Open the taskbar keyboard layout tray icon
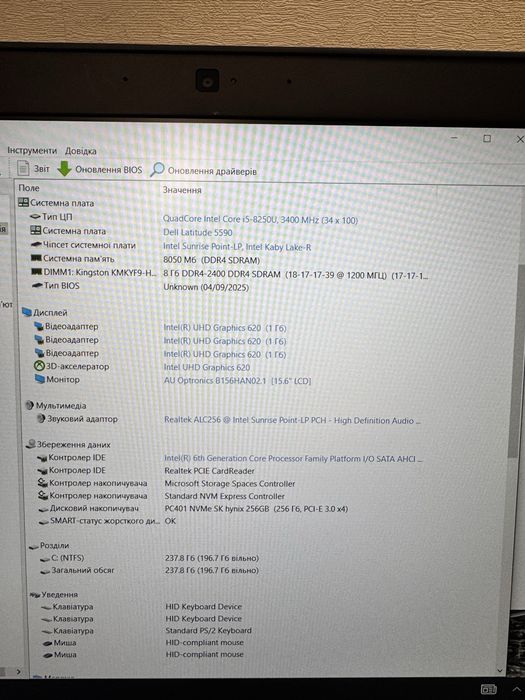Screen dimensions: 525x700 coord(488,690)
